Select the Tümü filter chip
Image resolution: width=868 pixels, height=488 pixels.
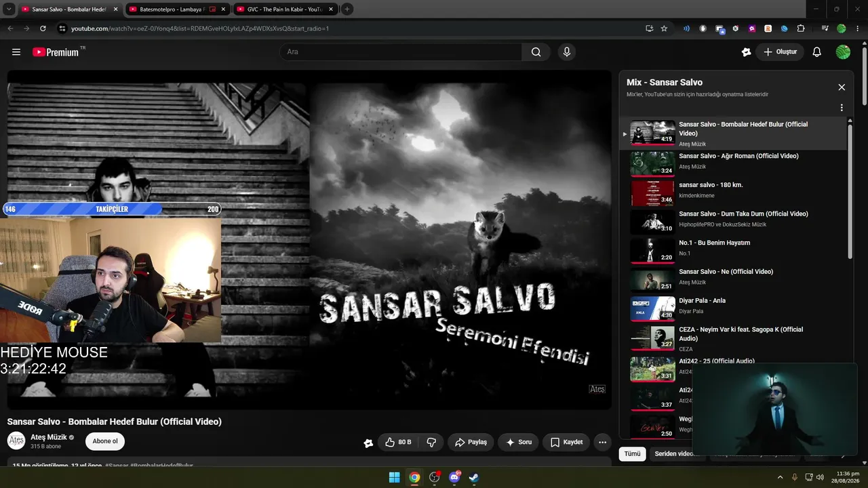tap(632, 453)
